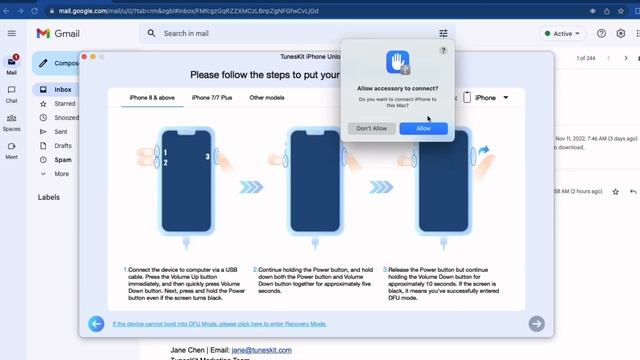Click the Labels heading
Screen dimensions: 640x360
pyautogui.click(x=49, y=197)
